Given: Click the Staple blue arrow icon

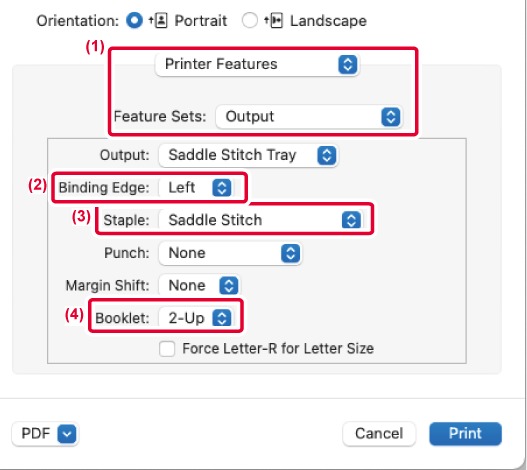Looking at the screenshot, I should (x=352, y=221).
